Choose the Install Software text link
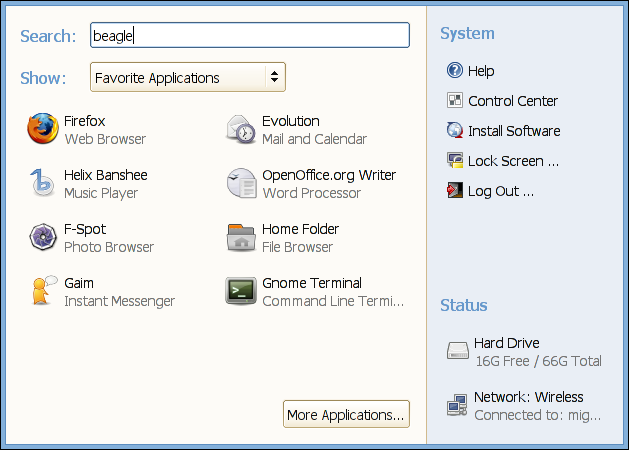 [x=514, y=131]
